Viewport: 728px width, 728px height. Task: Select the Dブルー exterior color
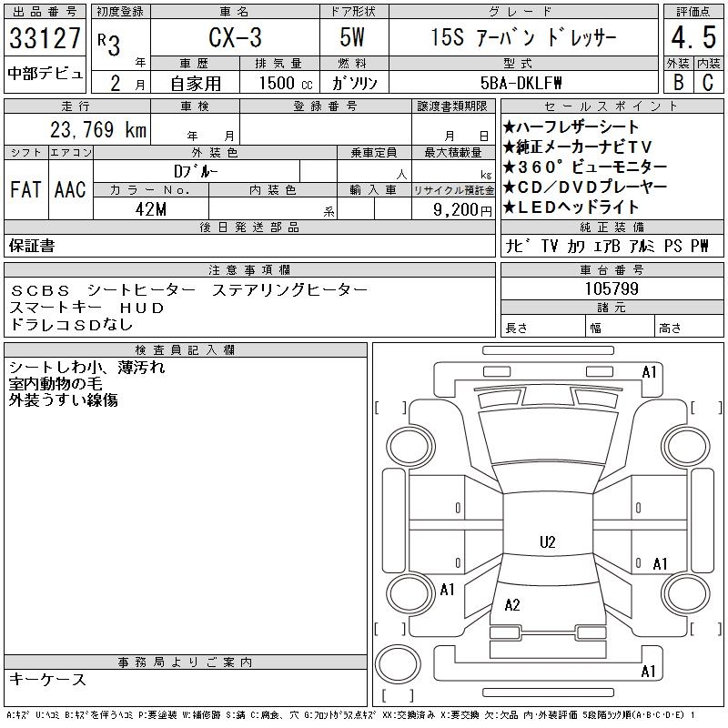point(196,171)
